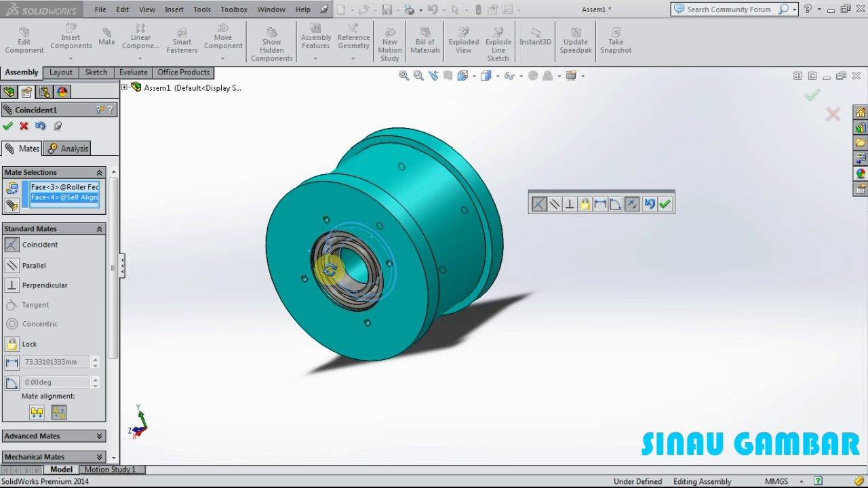Switch to Motion Study 1 tab
This screenshot has width=868, height=488.
tap(110, 470)
